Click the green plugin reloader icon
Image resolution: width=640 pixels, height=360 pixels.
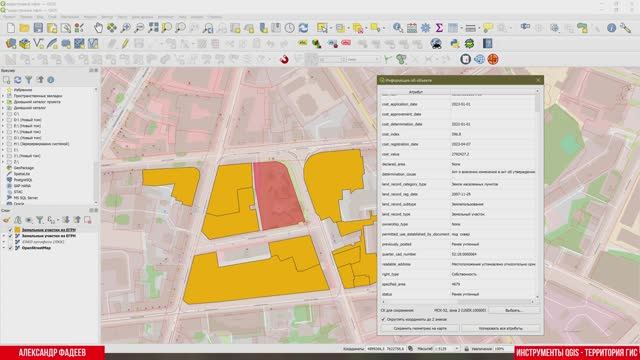click(469, 44)
